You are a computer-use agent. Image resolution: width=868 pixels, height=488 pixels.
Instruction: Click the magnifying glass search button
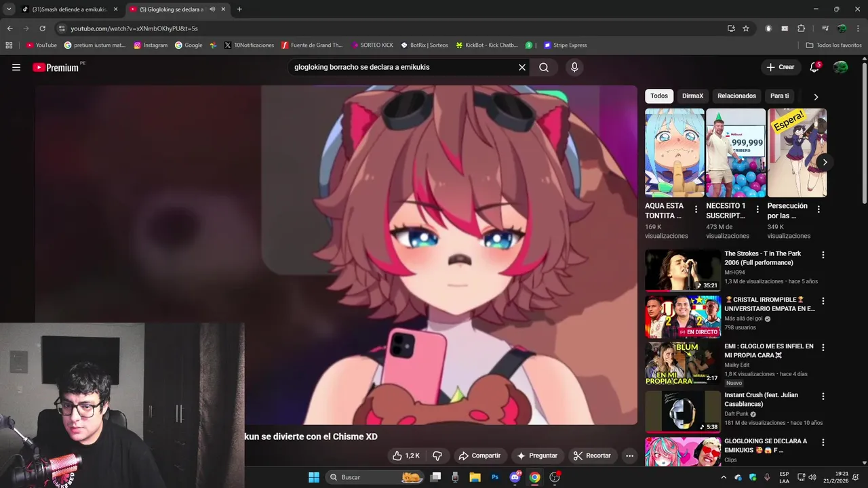click(544, 67)
